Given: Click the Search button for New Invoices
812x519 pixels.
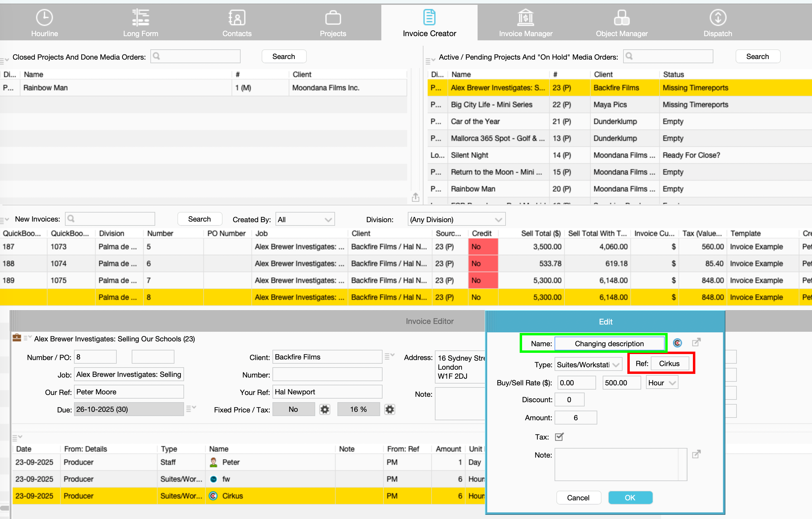Looking at the screenshot, I should (x=199, y=219).
